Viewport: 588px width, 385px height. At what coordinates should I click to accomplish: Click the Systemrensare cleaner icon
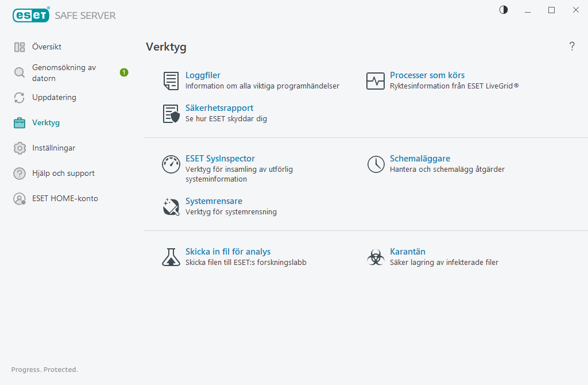(171, 207)
